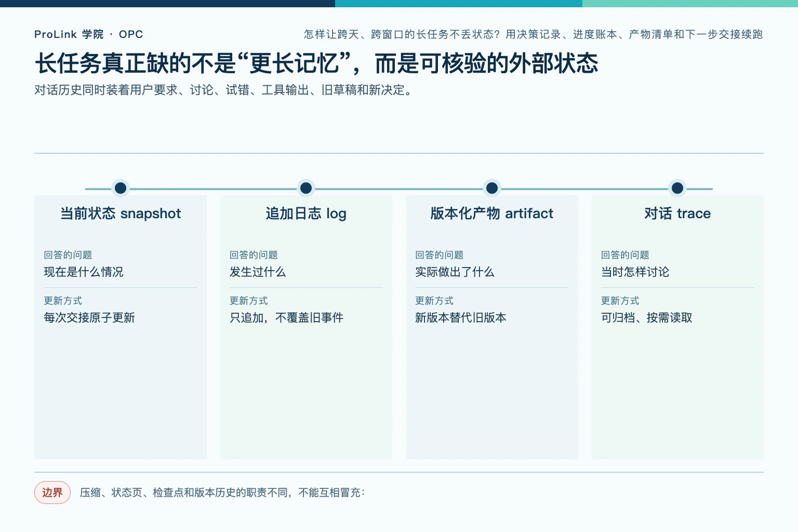Click the red 边界 badge

point(52,493)
